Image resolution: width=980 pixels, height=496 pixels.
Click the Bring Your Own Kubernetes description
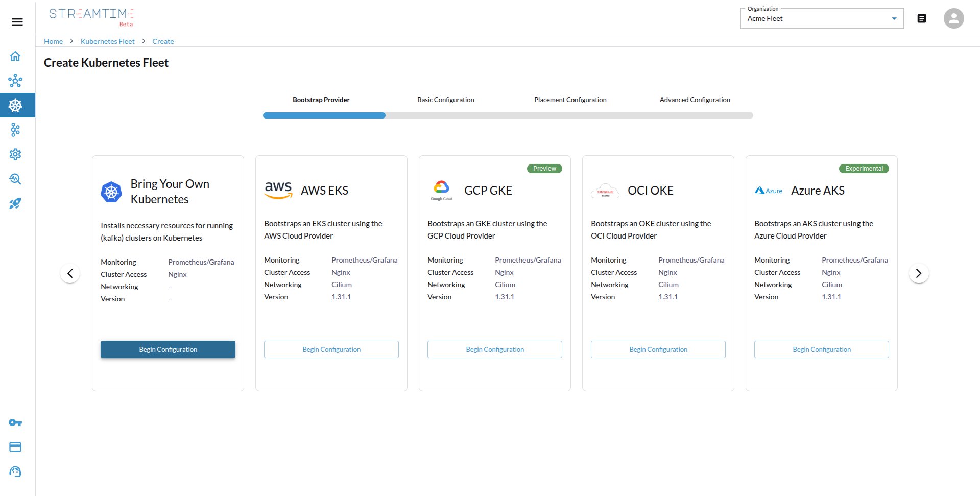click(x=167, y=232)
